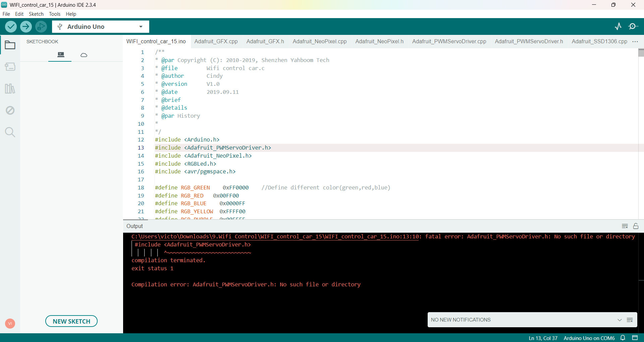Image resolution: width=644 pixels, height=342 pixels.
Task: Open the Boards Manager sidebar icon
Action: click(x=10, y=67)
